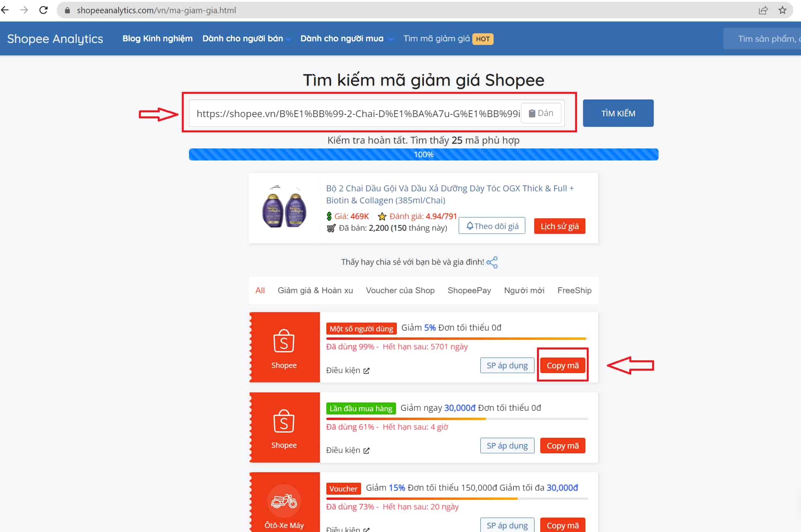801x532 pixels.
Task: Click the browser back arrow
Action: (x=6, y=10)
